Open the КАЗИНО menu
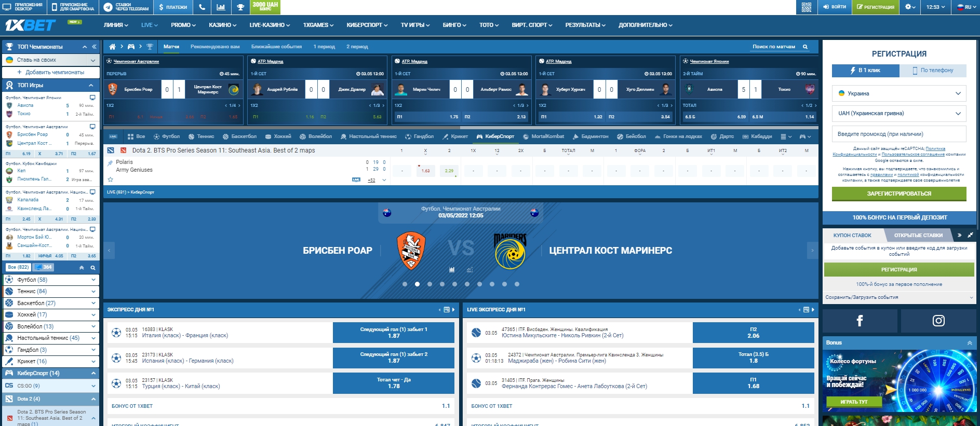 click(222, 25)
